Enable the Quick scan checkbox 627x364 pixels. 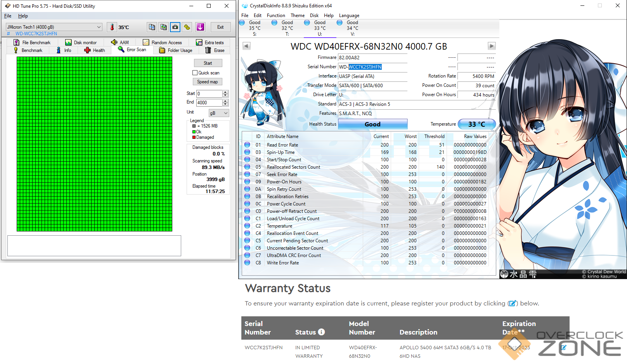pyautogui.click(x=195, y=73)
